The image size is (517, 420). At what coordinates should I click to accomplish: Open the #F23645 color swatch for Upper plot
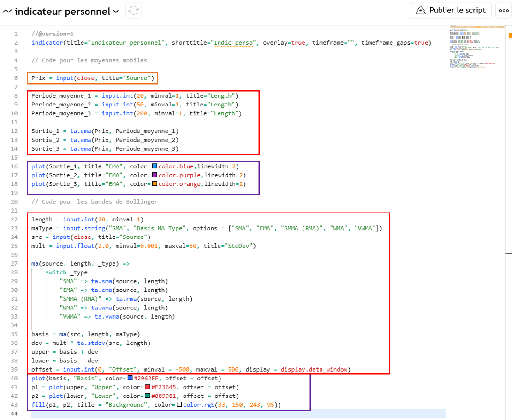(x=148, y=387)
